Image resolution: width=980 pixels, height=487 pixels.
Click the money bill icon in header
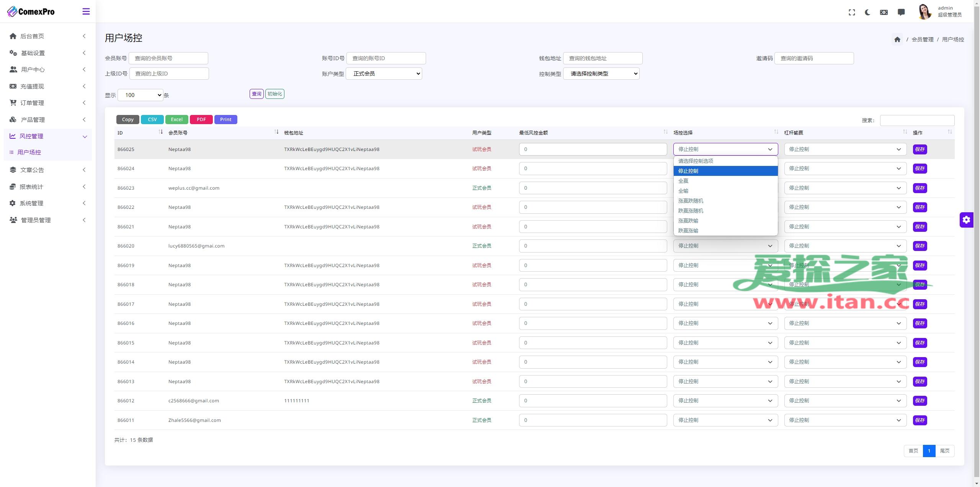click(884, 12)
